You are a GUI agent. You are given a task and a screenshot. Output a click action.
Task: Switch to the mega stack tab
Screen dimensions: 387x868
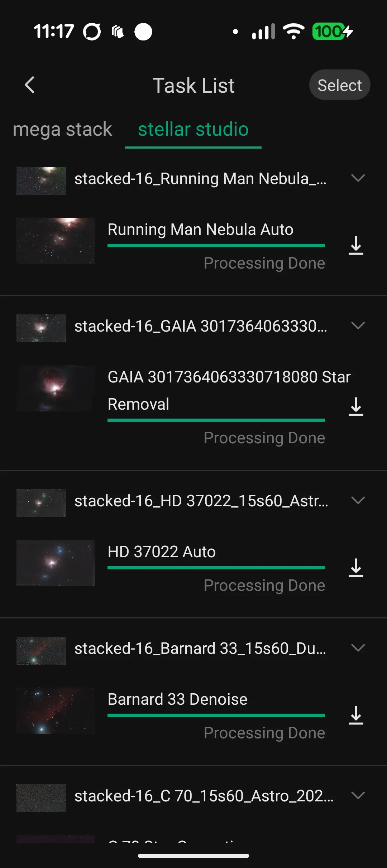tap(62, 129)
